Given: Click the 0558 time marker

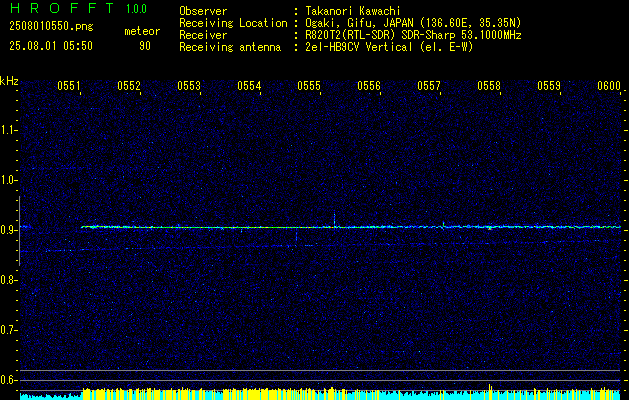Looking at the screenshot, I should pos(489,85).
